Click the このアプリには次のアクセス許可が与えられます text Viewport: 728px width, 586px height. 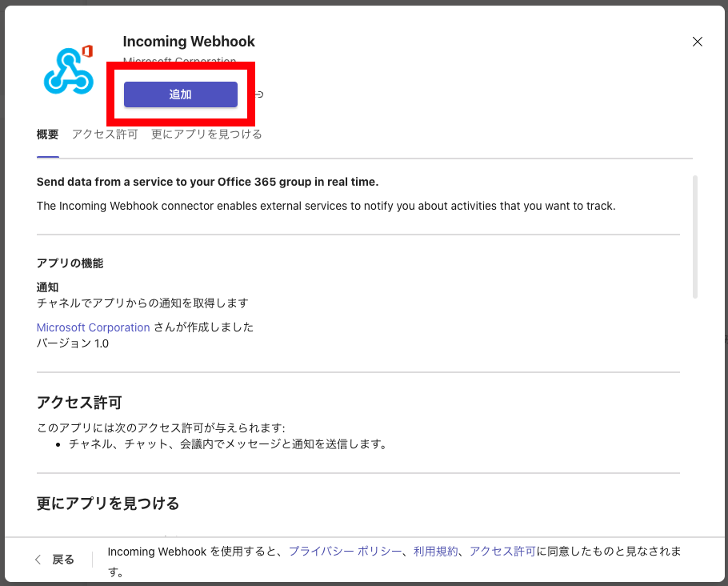click(x=161, y=427)
